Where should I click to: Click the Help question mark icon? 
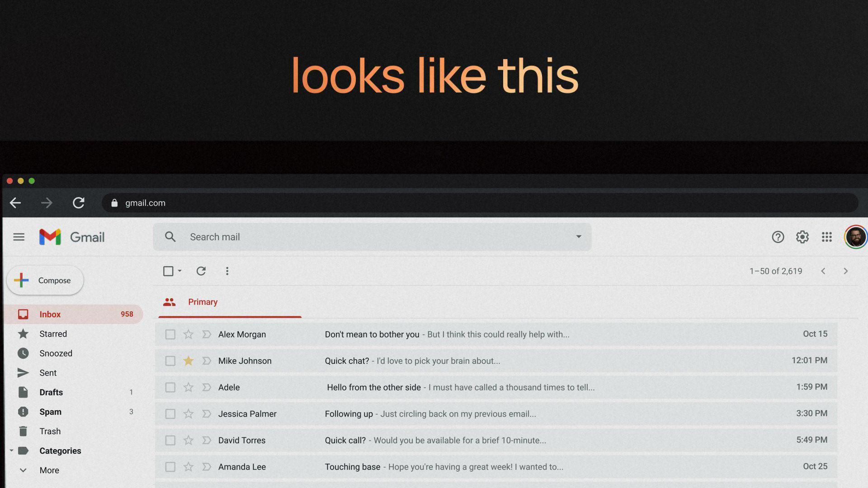pos(778,237)
